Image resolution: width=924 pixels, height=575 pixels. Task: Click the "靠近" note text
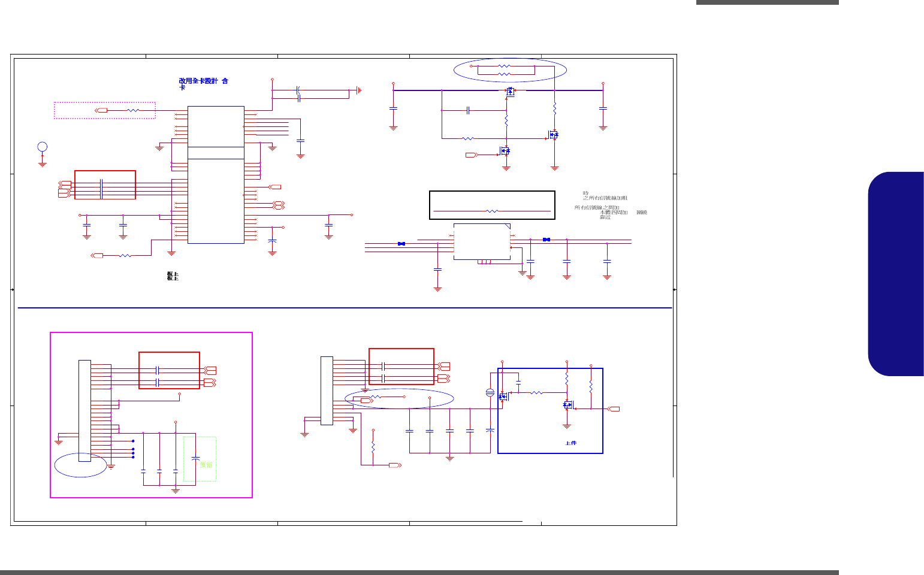click(x=605, y=217)
